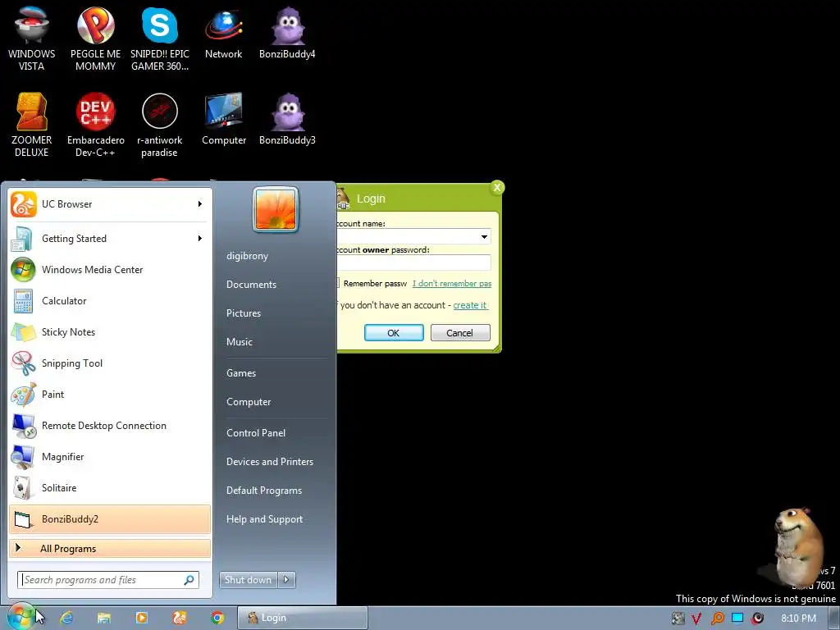
Task: Open the Computer desktop icon
Action: pos(224,119)
